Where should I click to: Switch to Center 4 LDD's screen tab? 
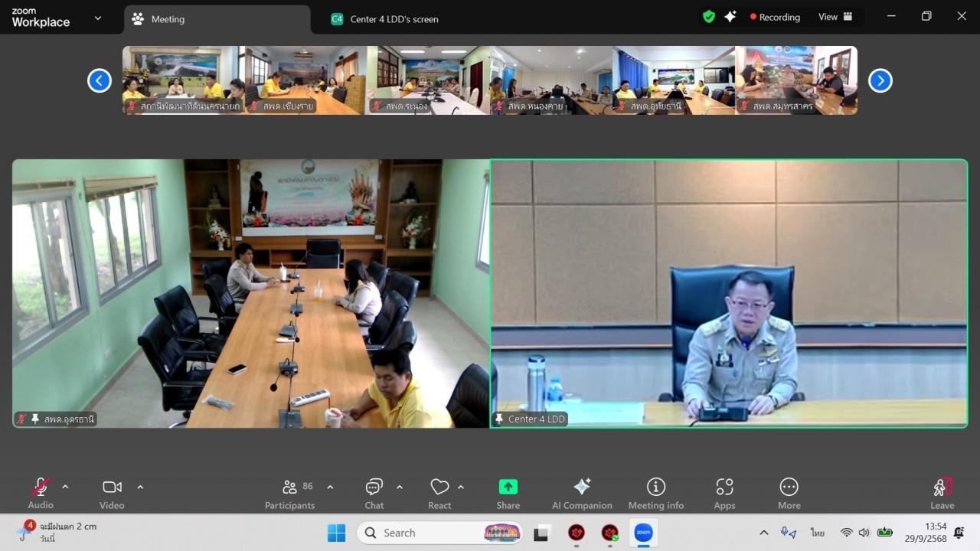(394, 19)
